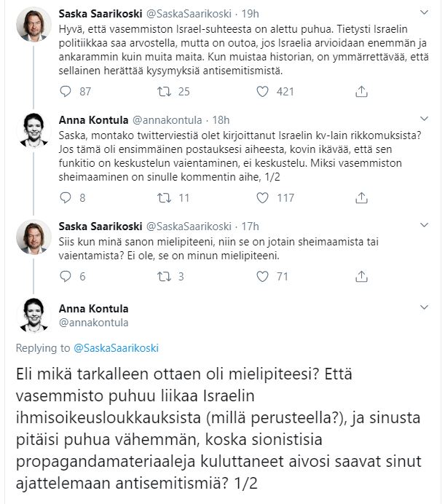The width and height of the screenshot is (445, 504).
Task: Open the @SaskaSaarikoski link after Replying to
Action: (116, 348)
